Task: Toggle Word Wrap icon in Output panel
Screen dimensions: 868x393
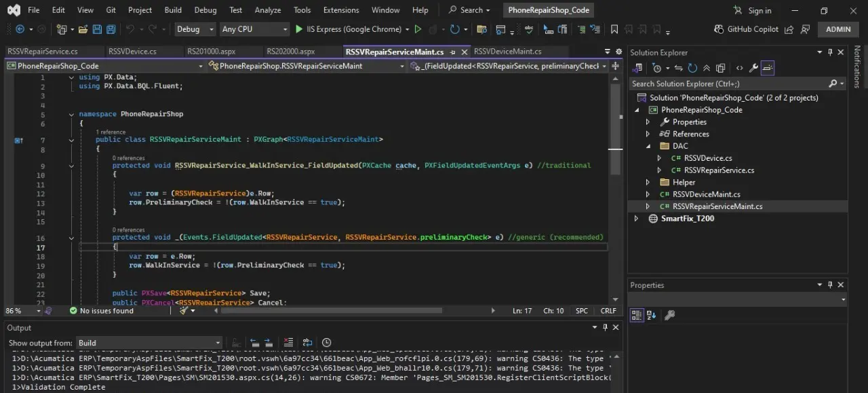Action: click(x=308, y=343)
